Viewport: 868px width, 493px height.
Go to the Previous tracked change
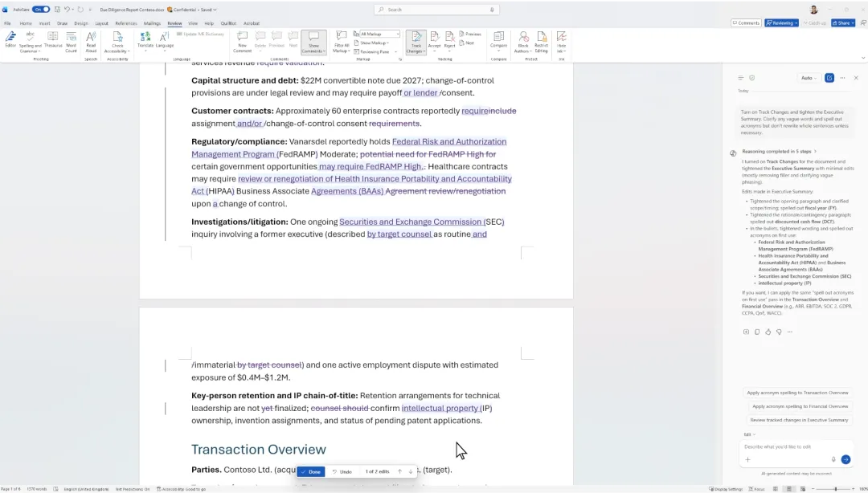point(470,34)
